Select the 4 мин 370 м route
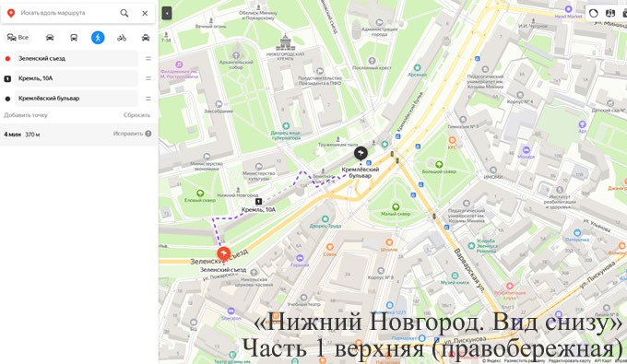The height and width of the screenshot is (364, 627). coord(78,135)
